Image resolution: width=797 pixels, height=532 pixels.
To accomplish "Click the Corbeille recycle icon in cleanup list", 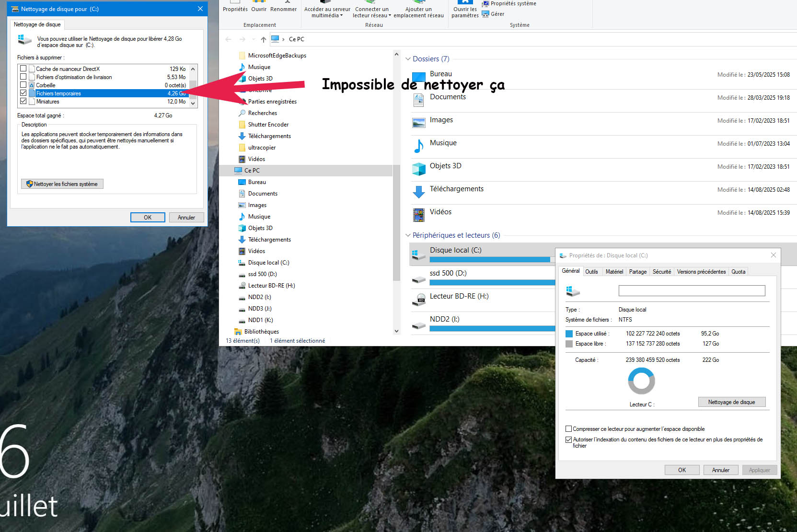I will (x=32, y=85).
